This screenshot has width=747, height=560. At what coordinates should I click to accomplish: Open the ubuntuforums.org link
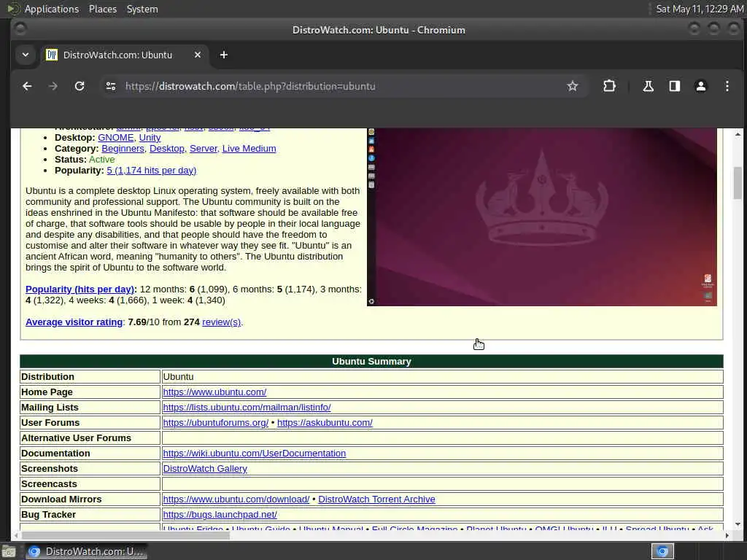click(215, 422)
